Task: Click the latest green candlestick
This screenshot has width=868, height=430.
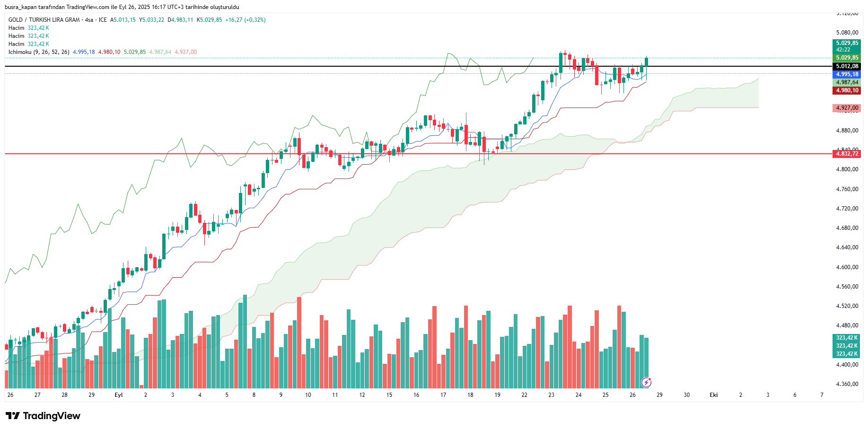Action: point(646,62)
